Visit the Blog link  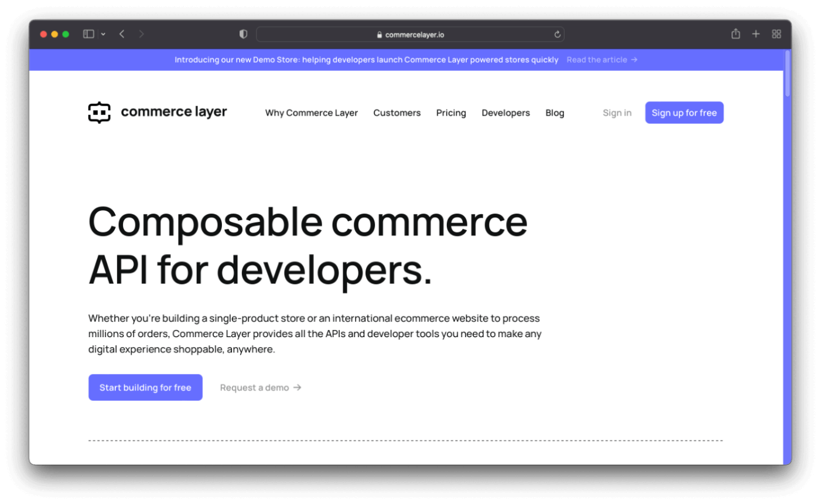click(x=555, y=113)
